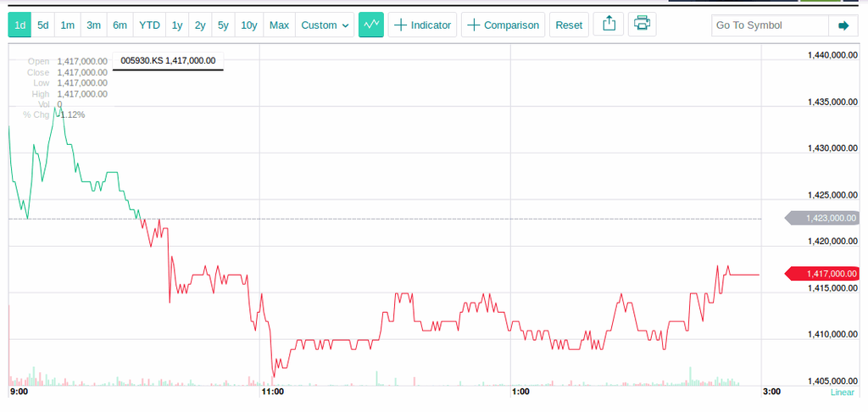
Task: Choose the 3m range tab
Action: pyautogui.click(x=94, y=25)
